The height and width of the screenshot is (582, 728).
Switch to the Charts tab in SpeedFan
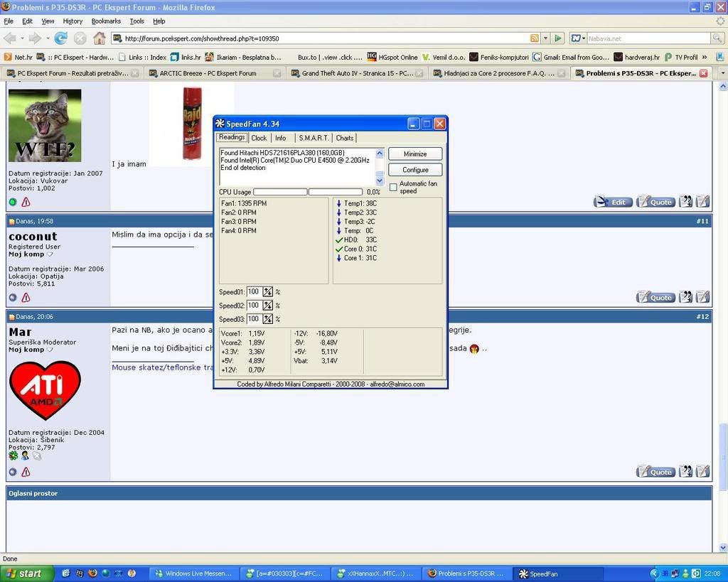point(345,138)
